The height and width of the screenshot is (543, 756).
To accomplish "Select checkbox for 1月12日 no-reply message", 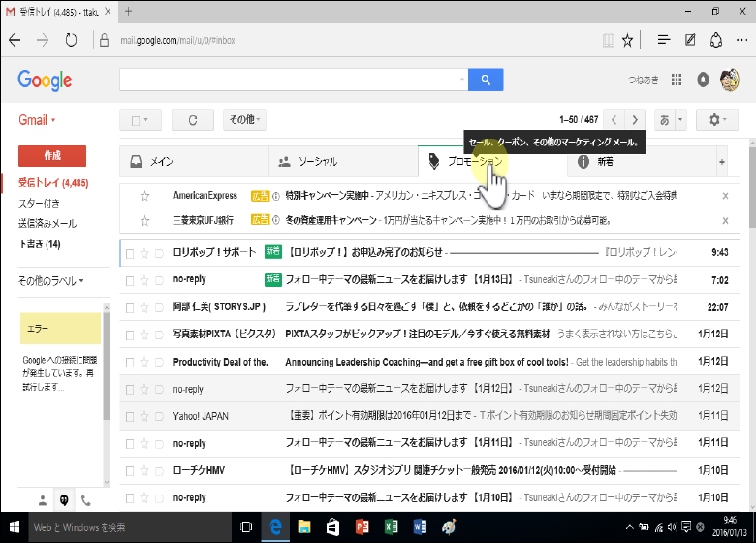I will [x=130, y=390].
